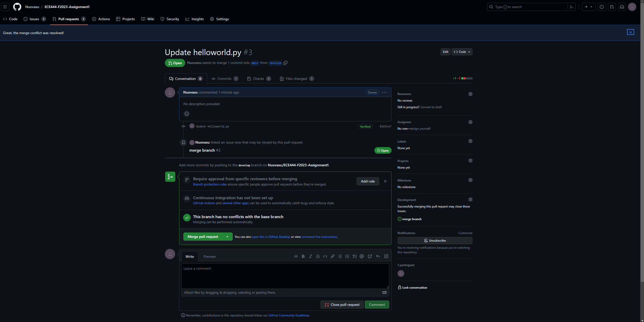Insert a numbered list in the comment
The height and width of the screenshot is (322, 644).
coord(347,256)
